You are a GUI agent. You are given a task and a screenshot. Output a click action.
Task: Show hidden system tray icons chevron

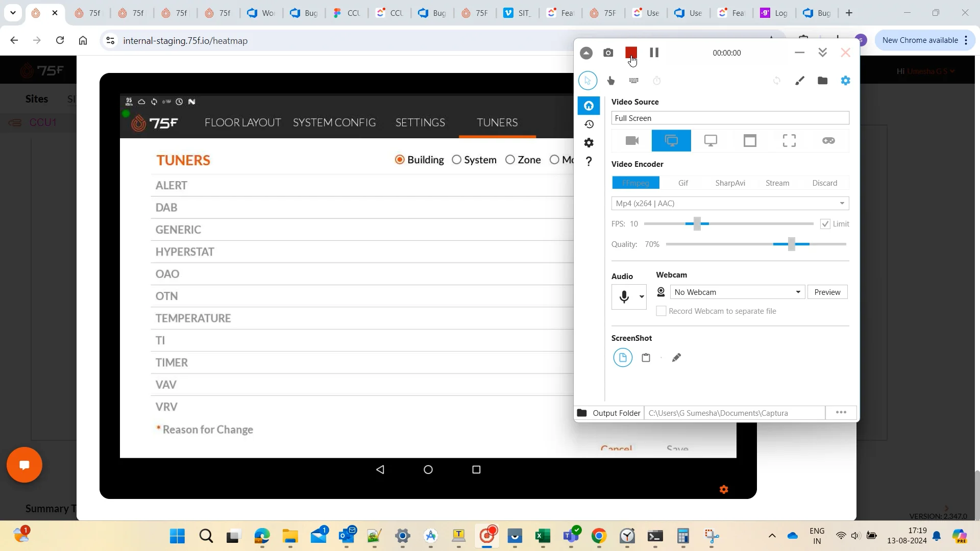[x=772, y=536]
